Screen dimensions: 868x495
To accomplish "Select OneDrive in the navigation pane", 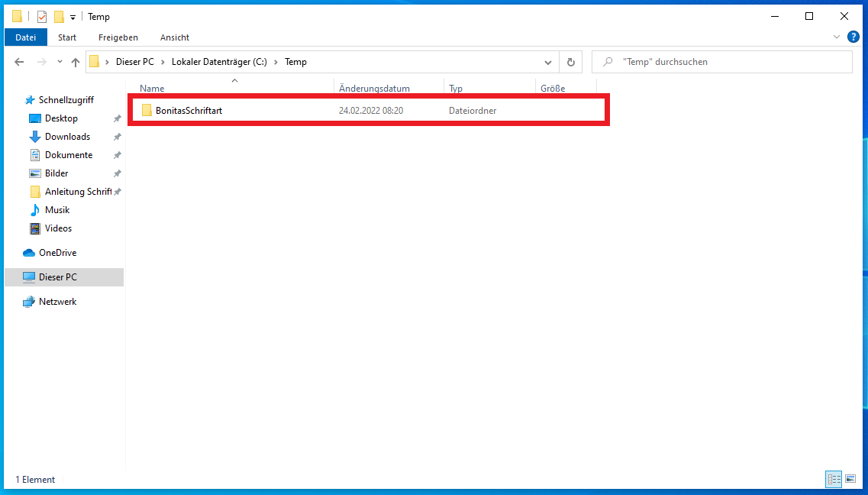I will tap(57, 253).
